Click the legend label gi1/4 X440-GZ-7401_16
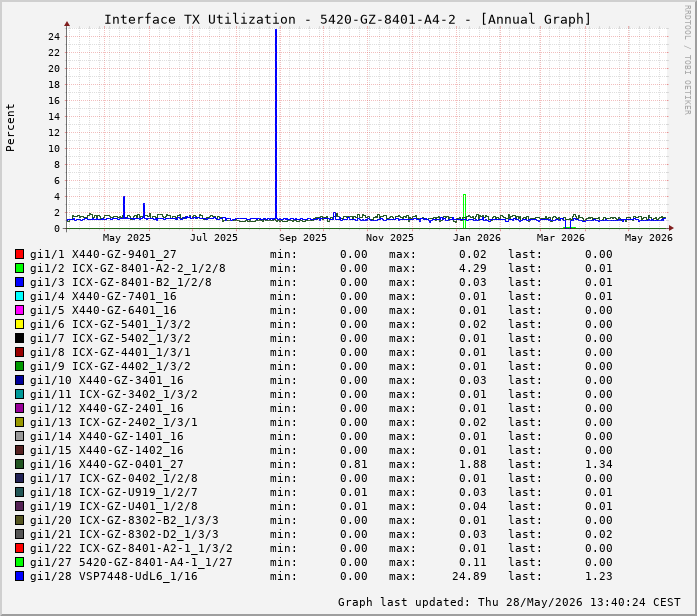This screenshot has height=616, width=697. pyautogui.click(x=103, y=296)
